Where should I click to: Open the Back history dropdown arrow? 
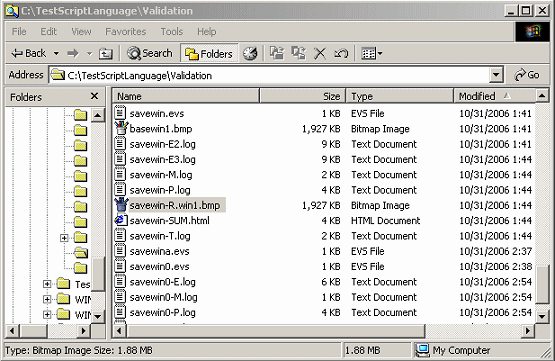point(56,53)
